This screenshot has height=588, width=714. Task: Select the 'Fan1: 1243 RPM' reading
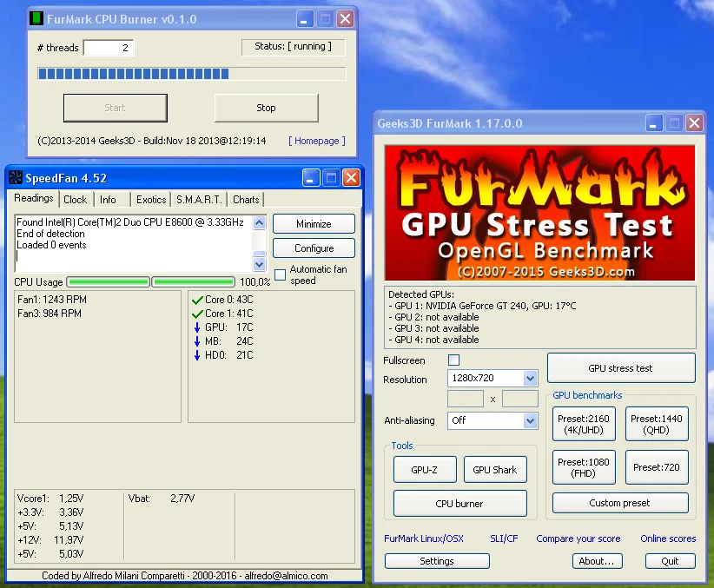click(52, 300)
